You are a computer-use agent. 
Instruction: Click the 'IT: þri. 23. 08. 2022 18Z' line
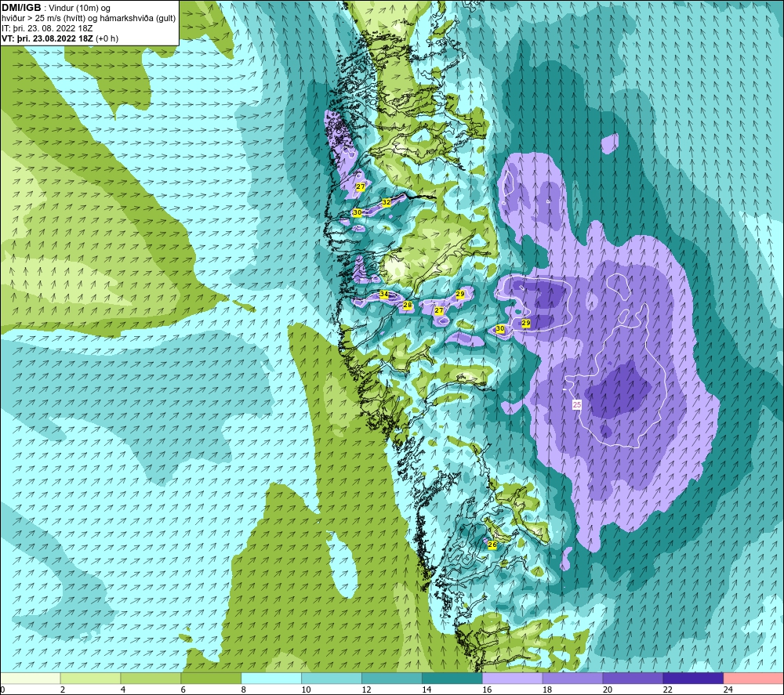47,28
